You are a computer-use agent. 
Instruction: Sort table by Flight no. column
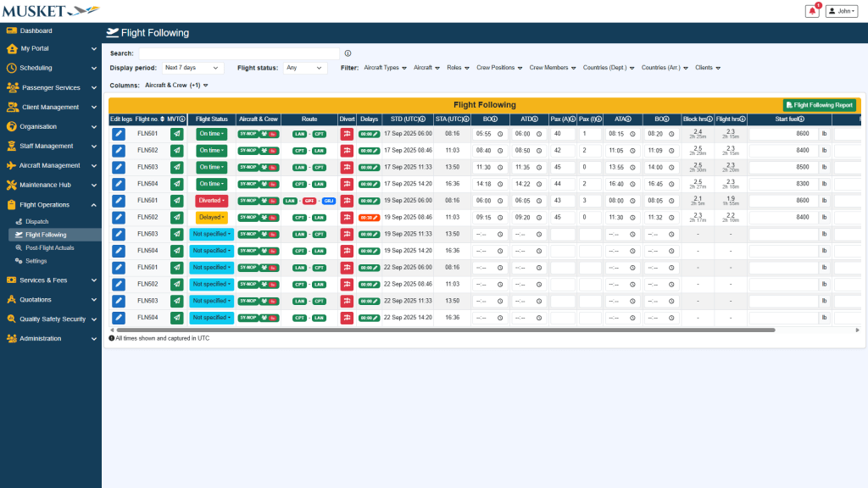(x=147, y=119)
